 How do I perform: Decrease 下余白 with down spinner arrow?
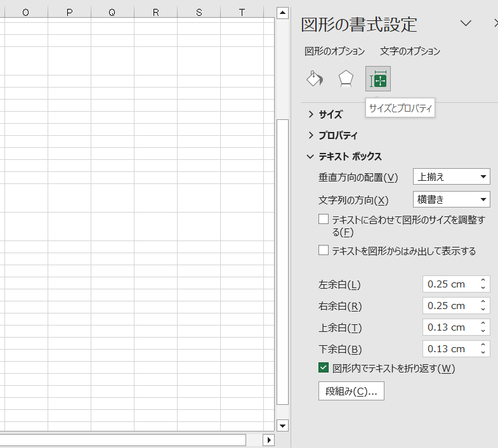point(483,353)
